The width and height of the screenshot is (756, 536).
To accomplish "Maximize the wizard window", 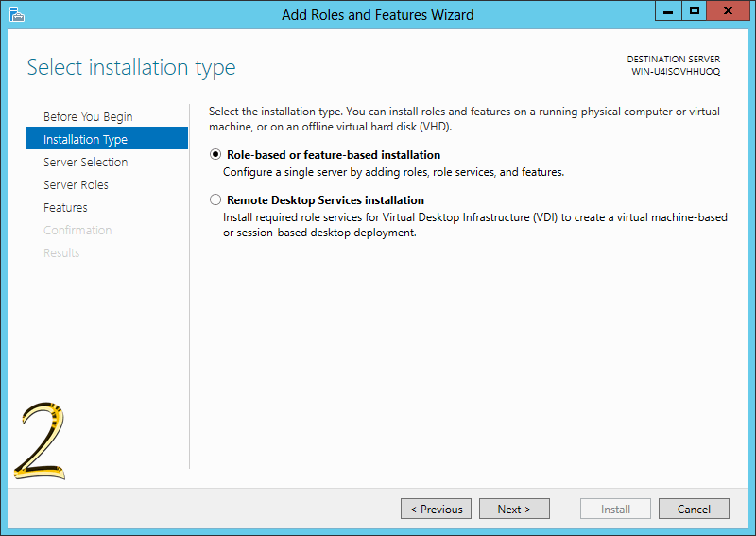I will pos(695,11).
